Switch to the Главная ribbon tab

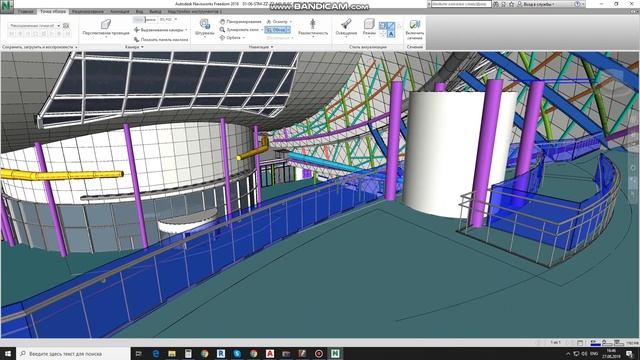tap(25, 11)
